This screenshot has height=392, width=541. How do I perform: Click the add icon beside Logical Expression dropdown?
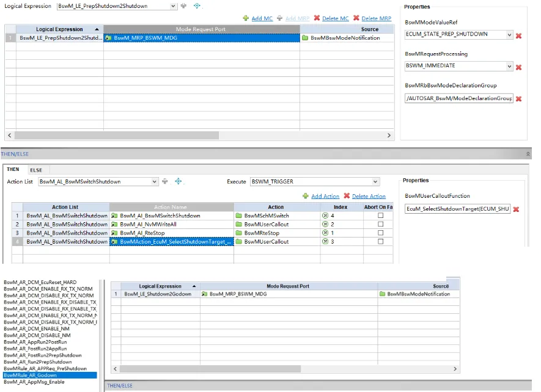click(x=183, y=6)
